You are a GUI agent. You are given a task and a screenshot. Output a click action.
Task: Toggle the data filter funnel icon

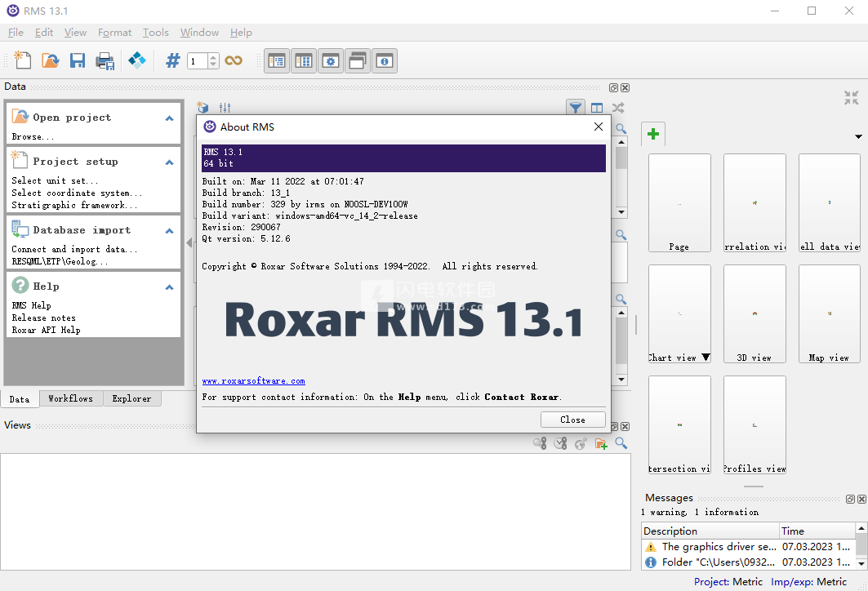(x=576, y=108)
